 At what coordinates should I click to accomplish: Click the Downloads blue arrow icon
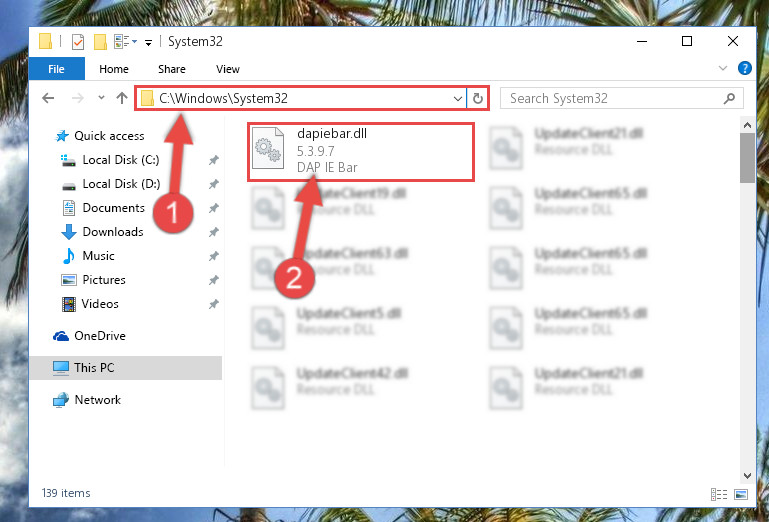pyautogui.click(x=69, y=232)
